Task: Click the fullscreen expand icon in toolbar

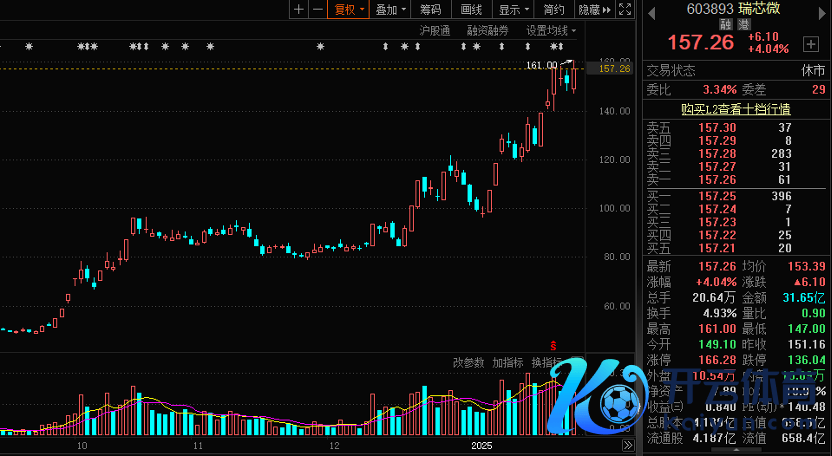Action: point(624,10)
